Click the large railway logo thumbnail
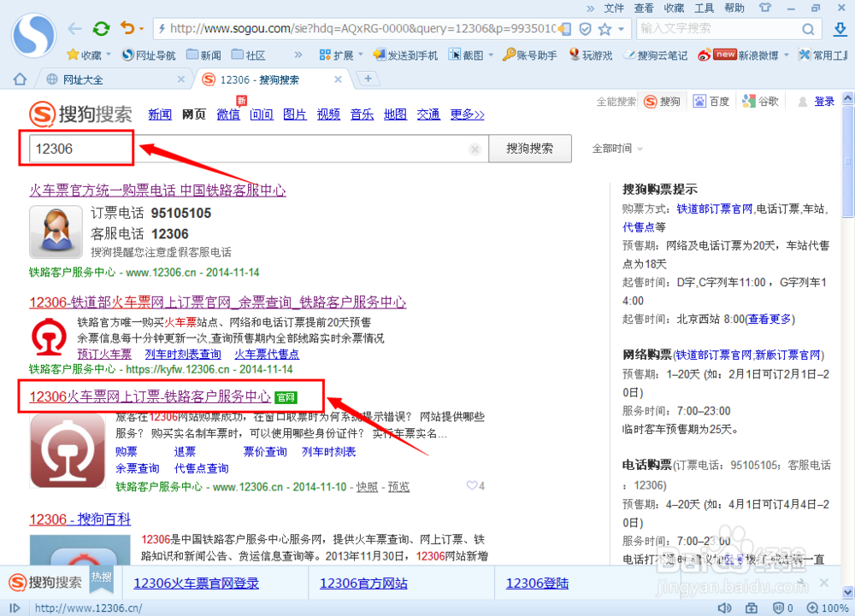Viewport: 855px width, 616px height. tap(68, 451)
